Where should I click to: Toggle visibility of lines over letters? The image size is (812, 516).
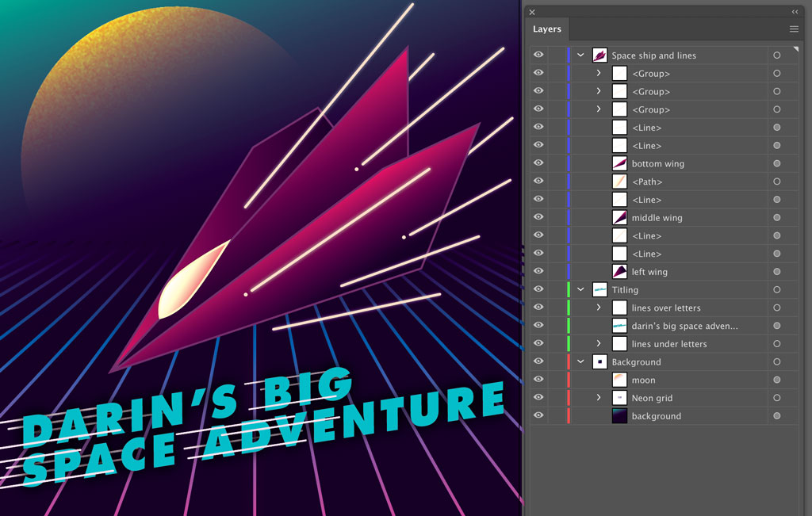coord(538,308)
